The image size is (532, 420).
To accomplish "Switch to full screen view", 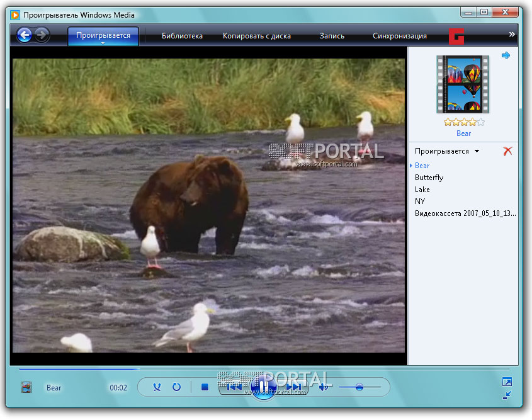I will [x=507, y=382].
